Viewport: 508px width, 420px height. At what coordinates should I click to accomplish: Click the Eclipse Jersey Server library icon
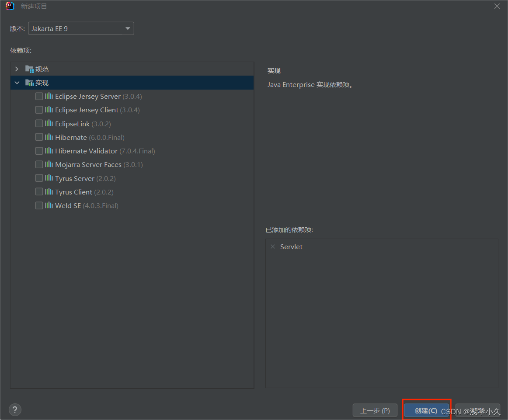pyautogui.click(x=49, y=96)
